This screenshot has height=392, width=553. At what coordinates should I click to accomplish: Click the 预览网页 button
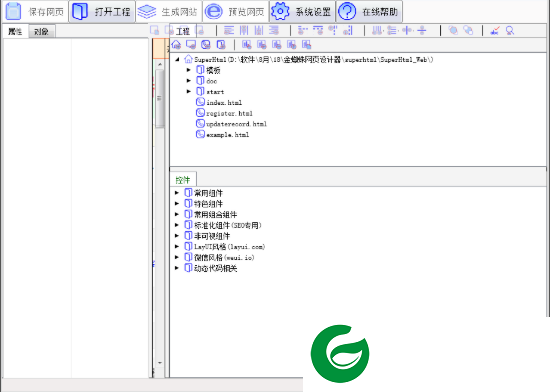[236, 11]
